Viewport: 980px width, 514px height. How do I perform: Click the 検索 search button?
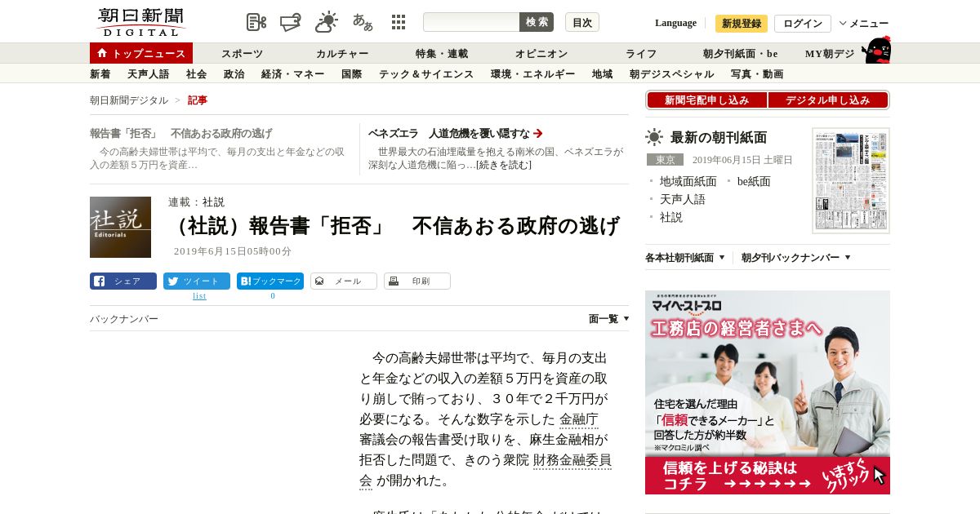pyautogui.click(x=537, y=22)
